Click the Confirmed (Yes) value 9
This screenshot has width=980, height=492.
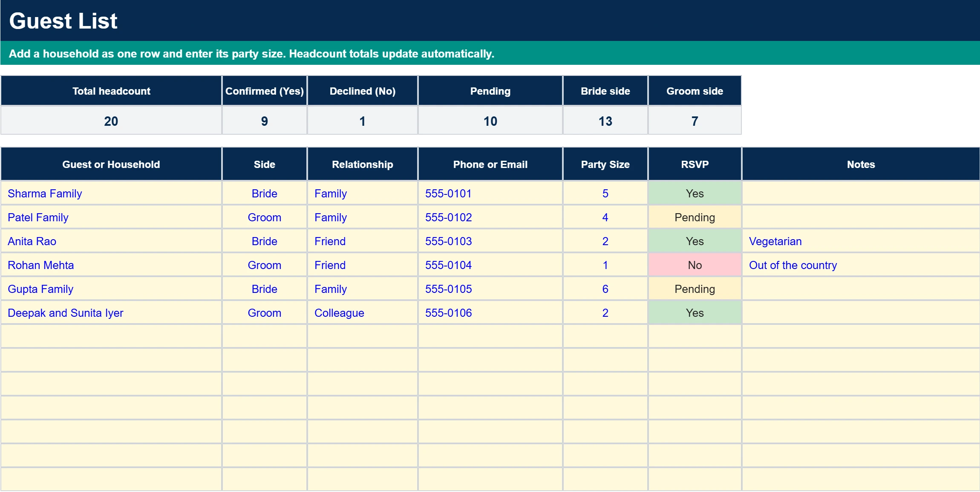click(x=265, y=121)
